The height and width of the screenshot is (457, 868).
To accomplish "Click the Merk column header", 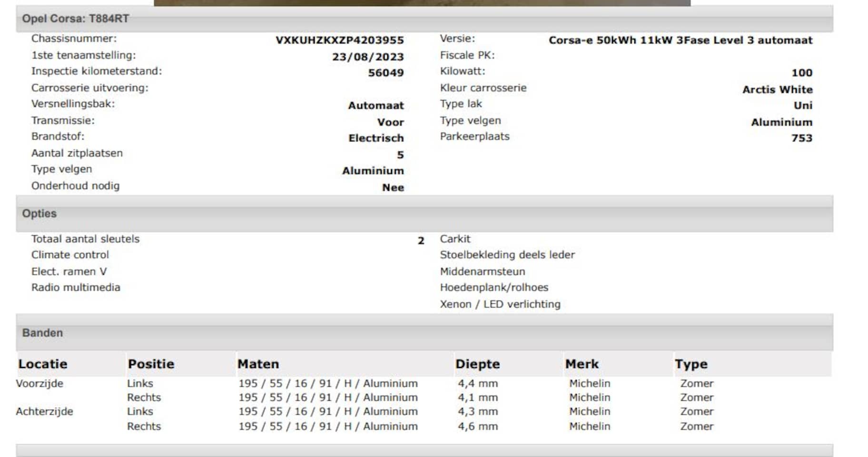I will point(582,364).
